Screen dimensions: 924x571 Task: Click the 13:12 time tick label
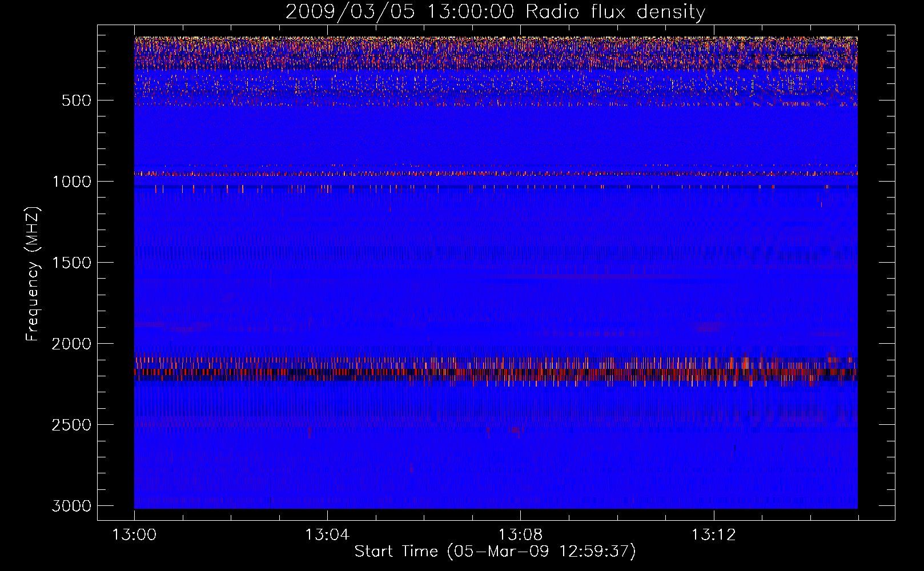coord(713,535)
